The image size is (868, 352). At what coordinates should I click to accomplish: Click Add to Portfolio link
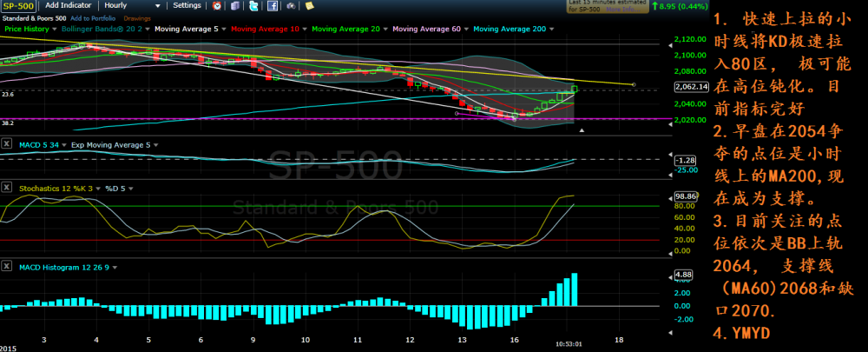(x=91, y=17)
